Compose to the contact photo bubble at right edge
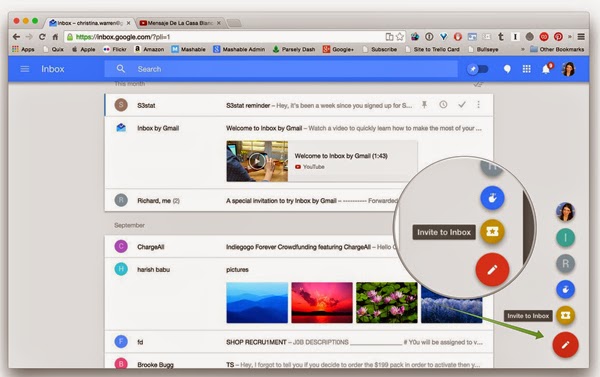This screenshot has width=600, height=377. [x=566, y=212]
